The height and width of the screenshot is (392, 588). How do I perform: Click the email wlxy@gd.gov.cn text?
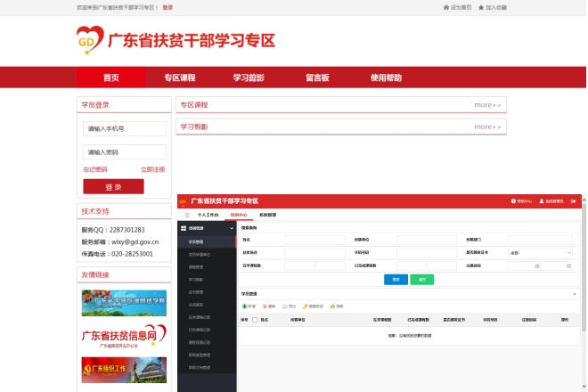coord(135,242)
